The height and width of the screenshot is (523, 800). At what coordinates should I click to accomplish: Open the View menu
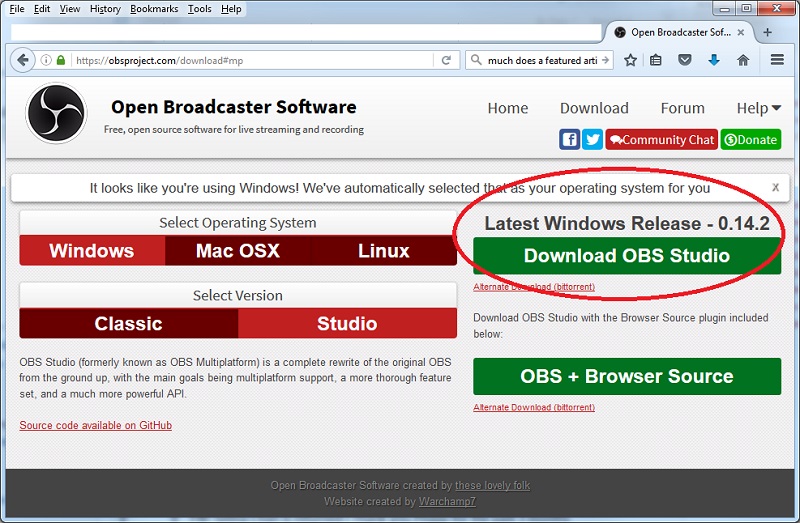(69, 9)
